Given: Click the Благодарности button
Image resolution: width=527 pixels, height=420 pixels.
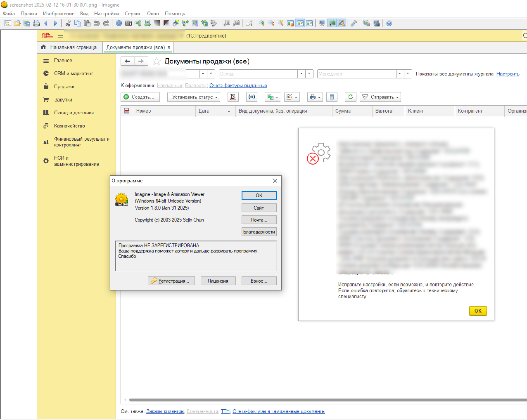Looking at the screenshot, I should (259, 232).
